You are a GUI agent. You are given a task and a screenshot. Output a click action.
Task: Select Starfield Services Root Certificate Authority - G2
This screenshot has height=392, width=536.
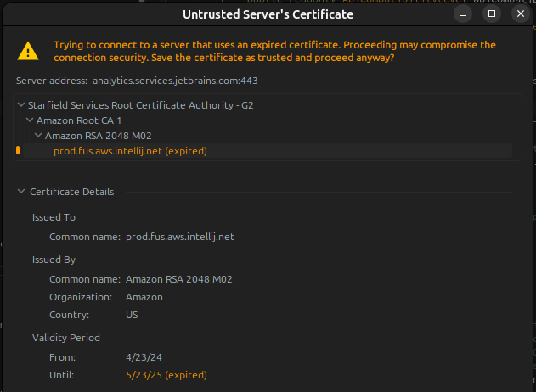point(140,105)
